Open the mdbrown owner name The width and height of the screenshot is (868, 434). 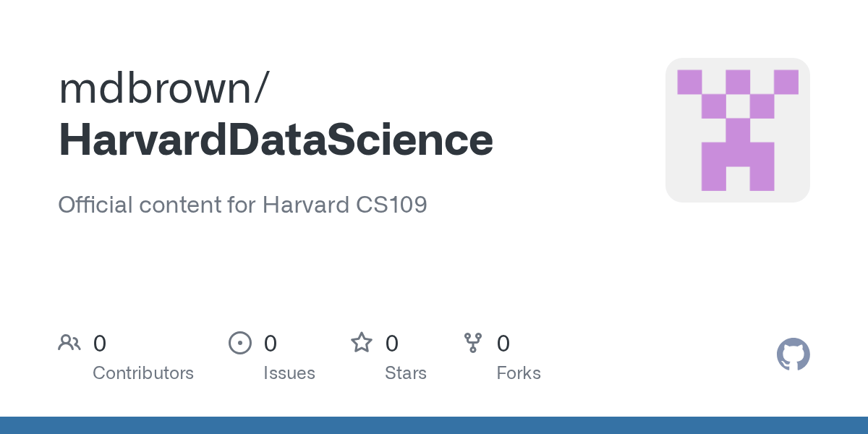click(x=156, y=87)
